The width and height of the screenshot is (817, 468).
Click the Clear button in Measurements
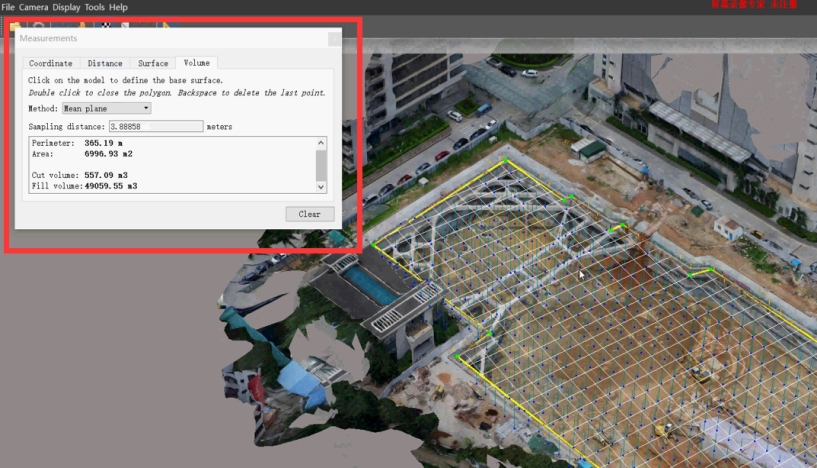click(x=310, y=214)
